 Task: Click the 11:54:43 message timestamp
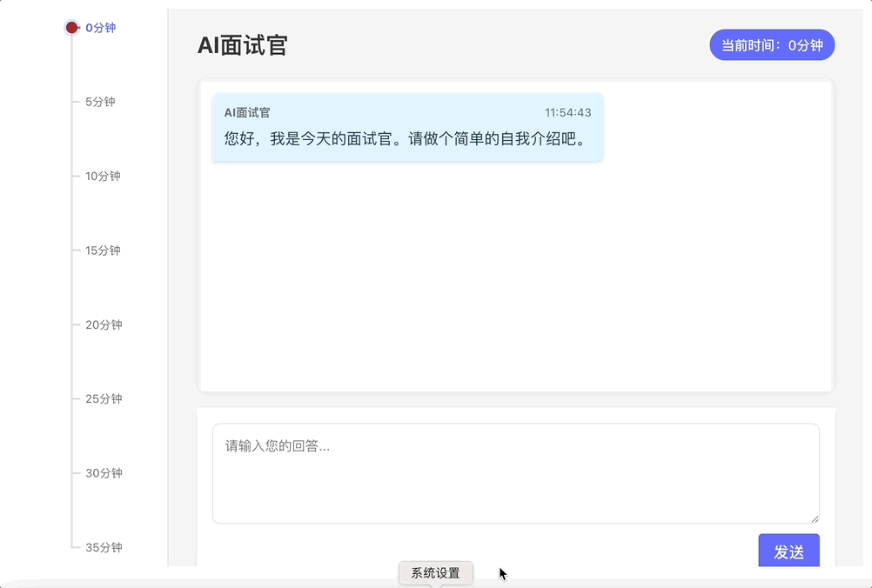(x=568, y=112)
